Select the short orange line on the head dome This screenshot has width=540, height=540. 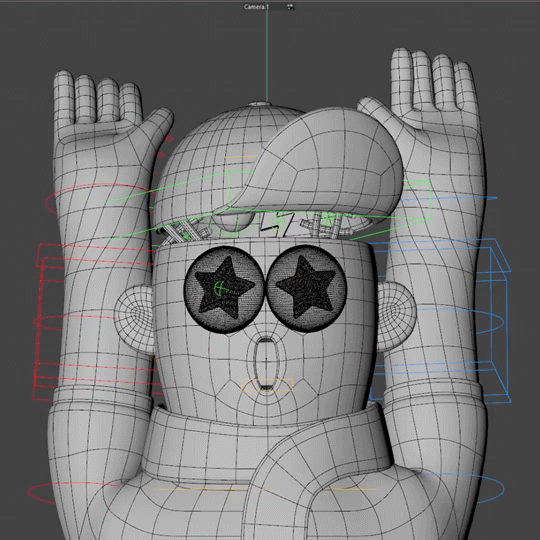click(241, 157)
